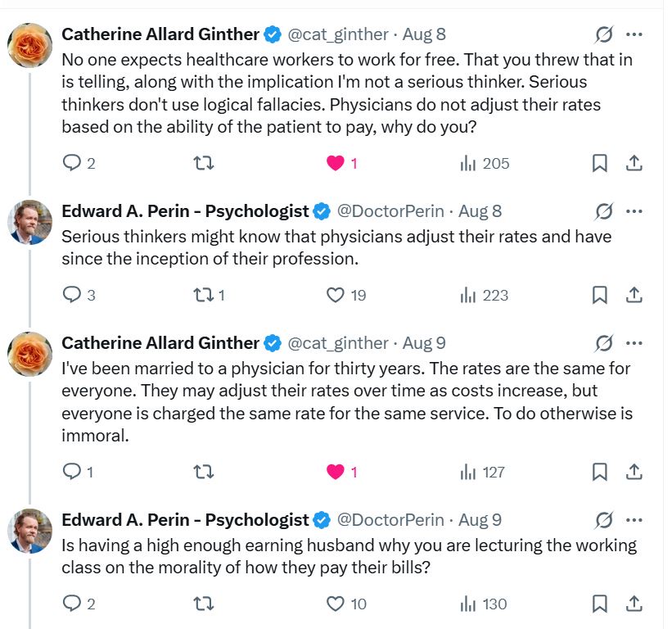Bookmark Catherine's Aug 9 tweet
This screenshot has width=672, height=629.
tap(599, 472)
